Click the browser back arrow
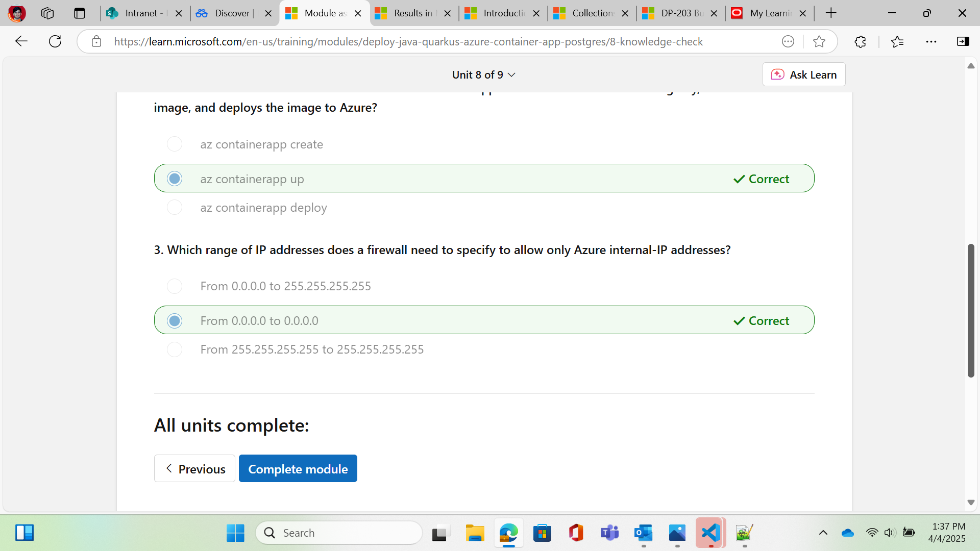Screen dimensions: 980x551 (x=21, y=41)
